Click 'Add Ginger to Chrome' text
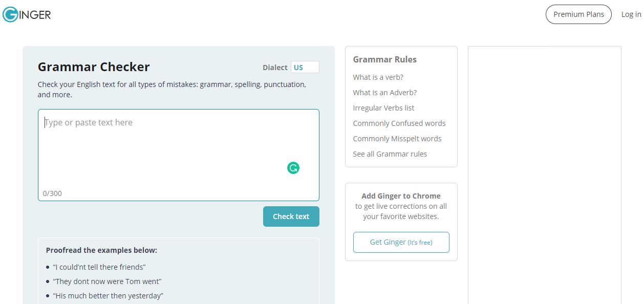Screen dimensions: 644x304 tap(401, 196)
